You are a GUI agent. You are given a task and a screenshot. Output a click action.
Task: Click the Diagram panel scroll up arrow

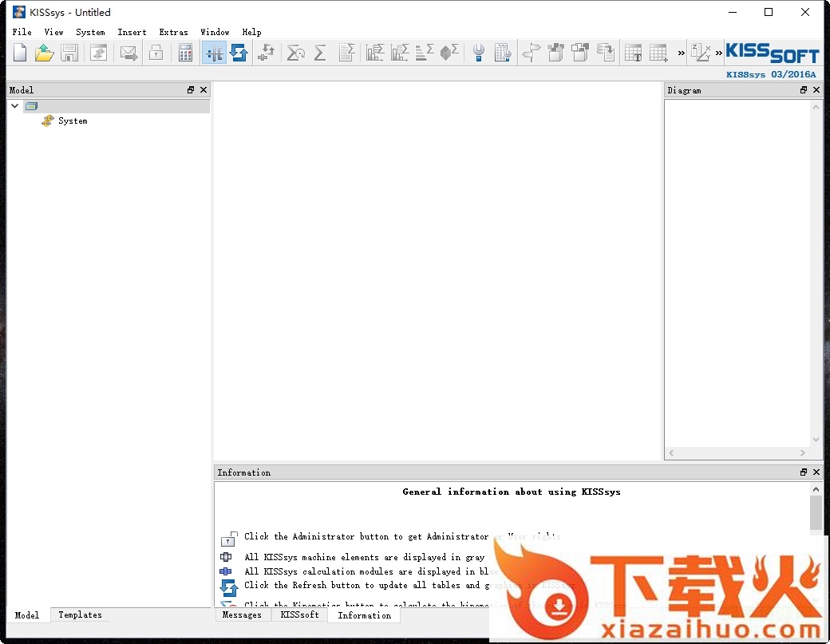point(816,107)
